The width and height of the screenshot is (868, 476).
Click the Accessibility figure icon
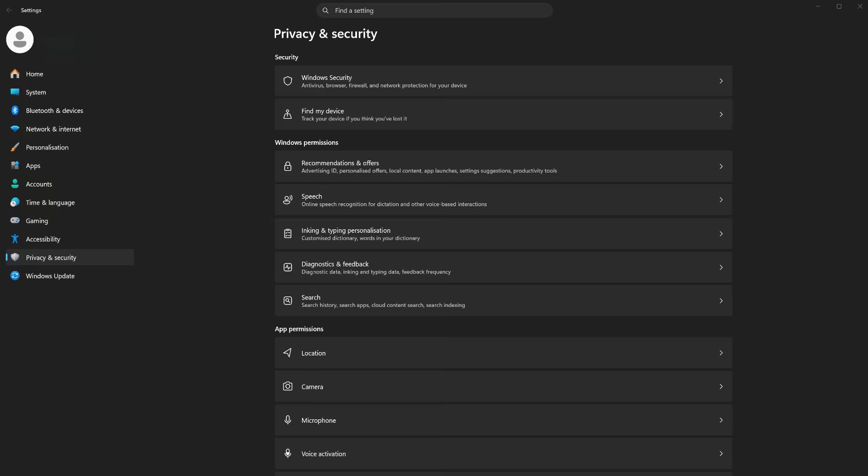[15, 239]
